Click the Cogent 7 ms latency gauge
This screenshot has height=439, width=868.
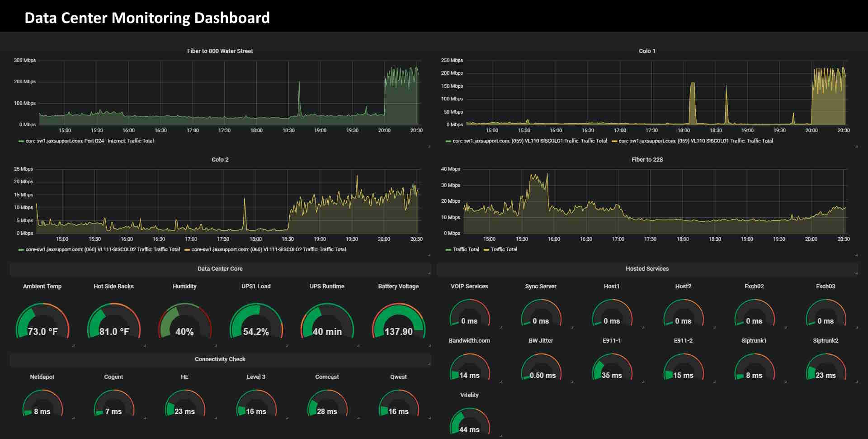click(x=114, y=404)
